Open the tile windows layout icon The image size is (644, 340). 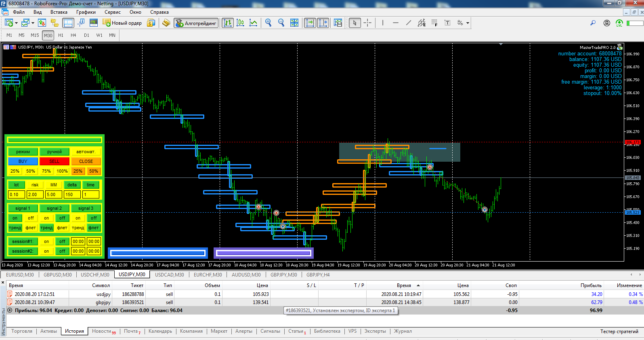(294, 23)
